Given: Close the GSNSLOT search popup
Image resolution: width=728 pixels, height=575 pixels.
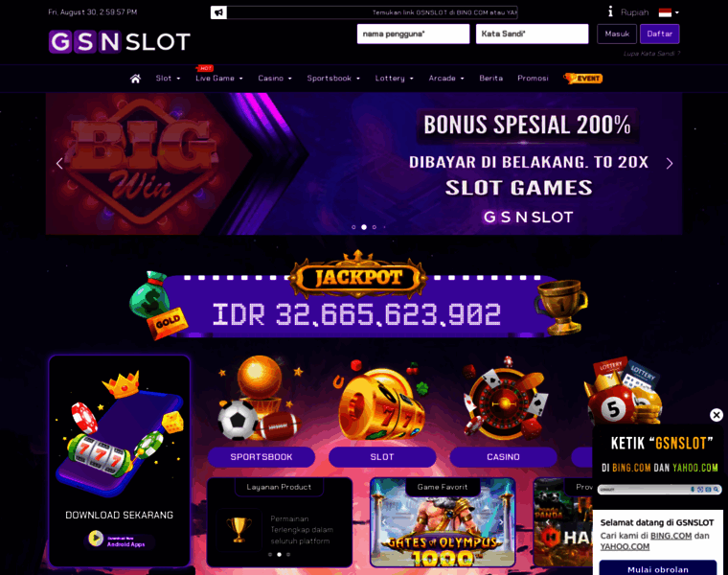Looking at the screenshot, I should [x=717, y=415].
